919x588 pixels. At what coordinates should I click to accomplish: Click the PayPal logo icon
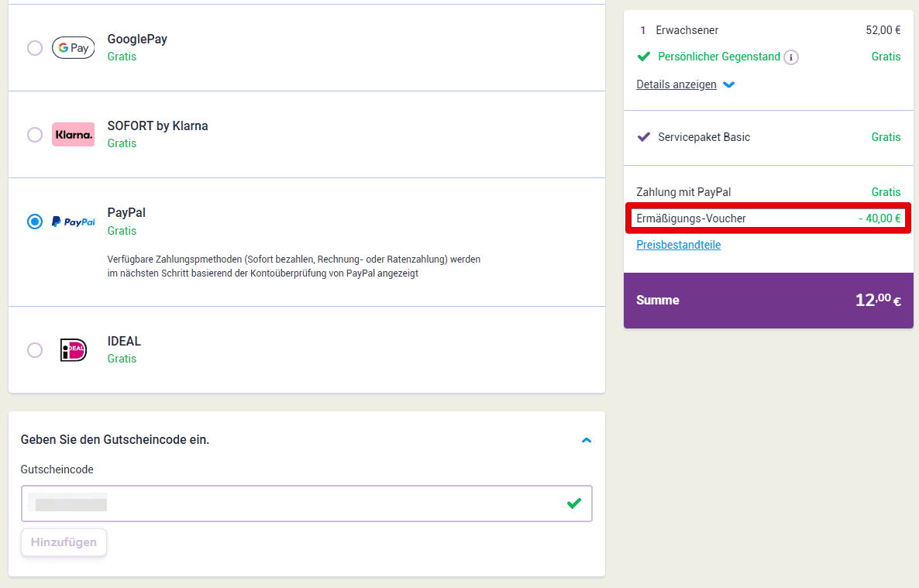click(73, 222)
